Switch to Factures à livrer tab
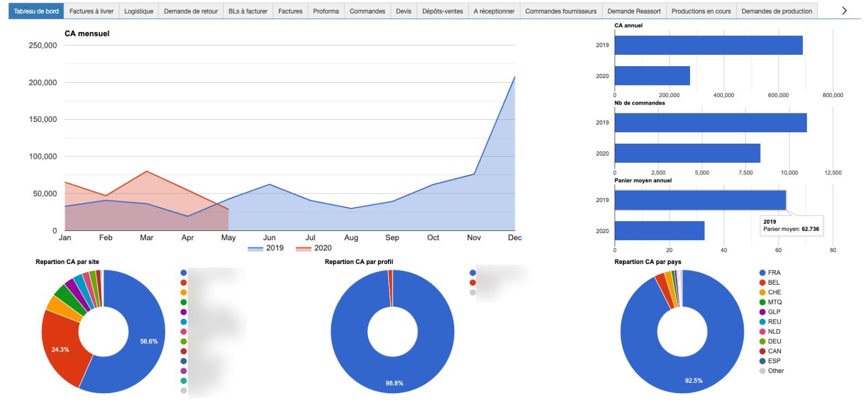This screenshot has width=868, height=405. pos(91,11)
